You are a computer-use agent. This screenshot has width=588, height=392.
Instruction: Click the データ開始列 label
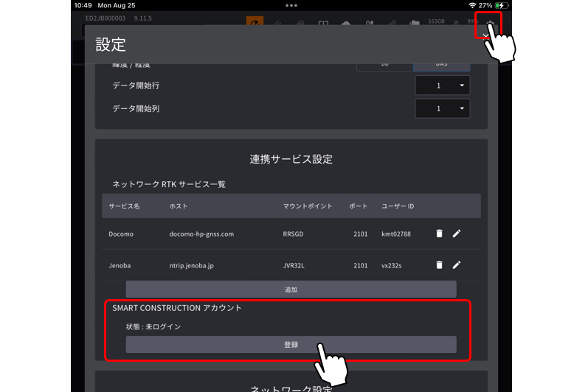(x=136, y=108)
